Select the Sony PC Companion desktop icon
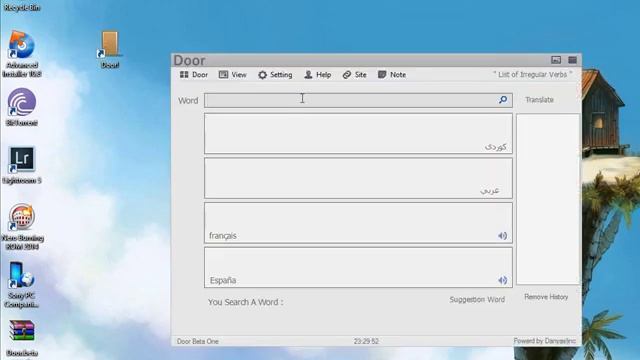The height and width of the screenshot is (360, 640). 22,284
